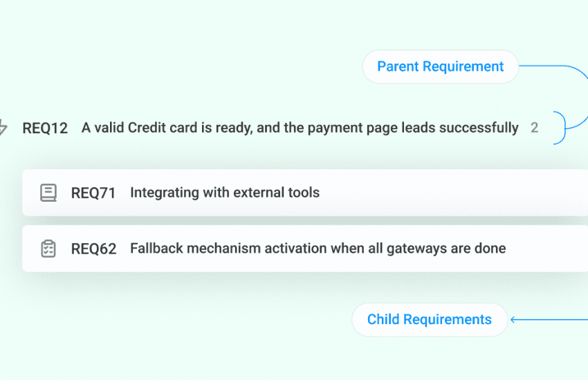Open "Integrating with external tools" requirement title
The image size is (588, 380).
tap(225, 193)
